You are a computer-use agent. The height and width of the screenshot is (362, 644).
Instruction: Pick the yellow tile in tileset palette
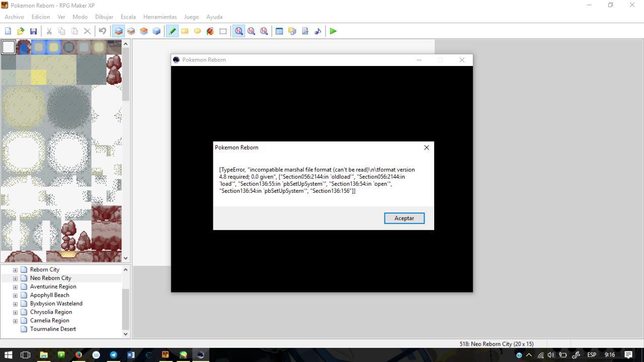tap(39, 77)
